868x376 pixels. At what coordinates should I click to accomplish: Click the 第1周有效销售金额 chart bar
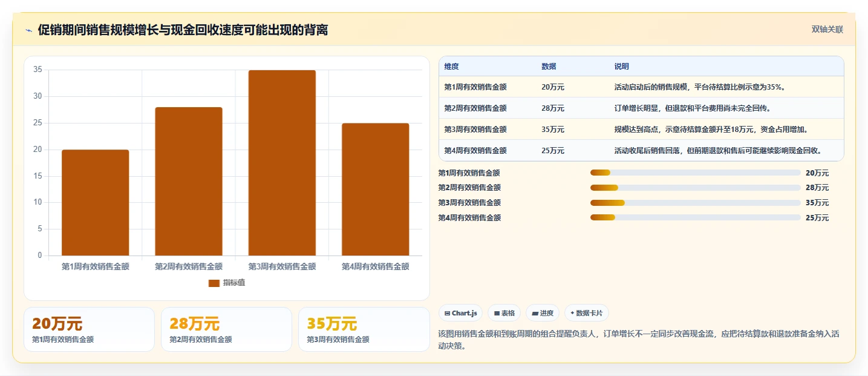[96, 203]
